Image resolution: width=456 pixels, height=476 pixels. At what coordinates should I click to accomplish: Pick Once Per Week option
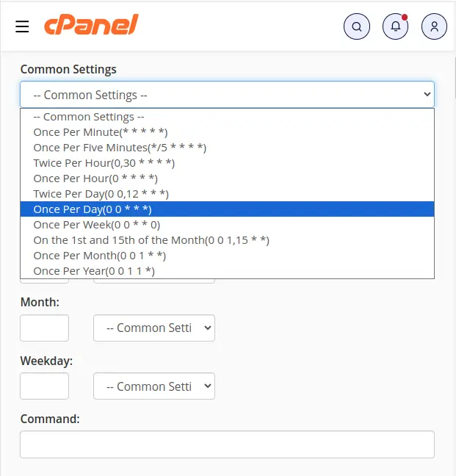(227, 225)
